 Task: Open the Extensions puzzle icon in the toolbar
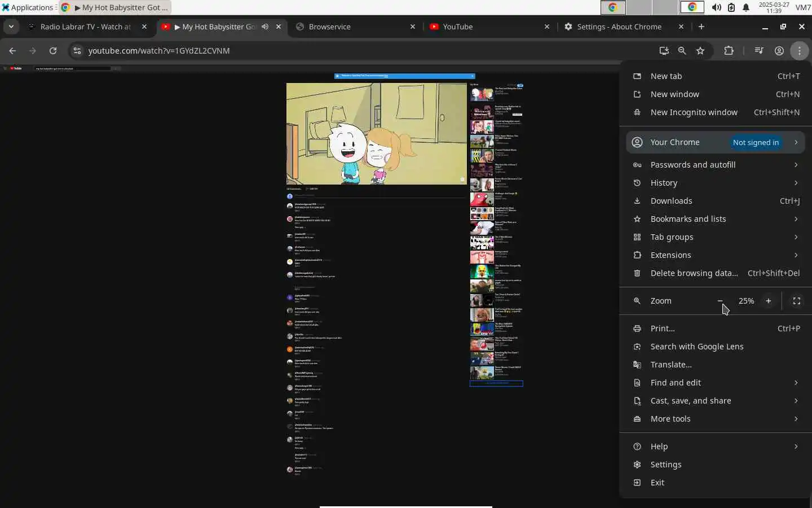click(x=729, y=51)
